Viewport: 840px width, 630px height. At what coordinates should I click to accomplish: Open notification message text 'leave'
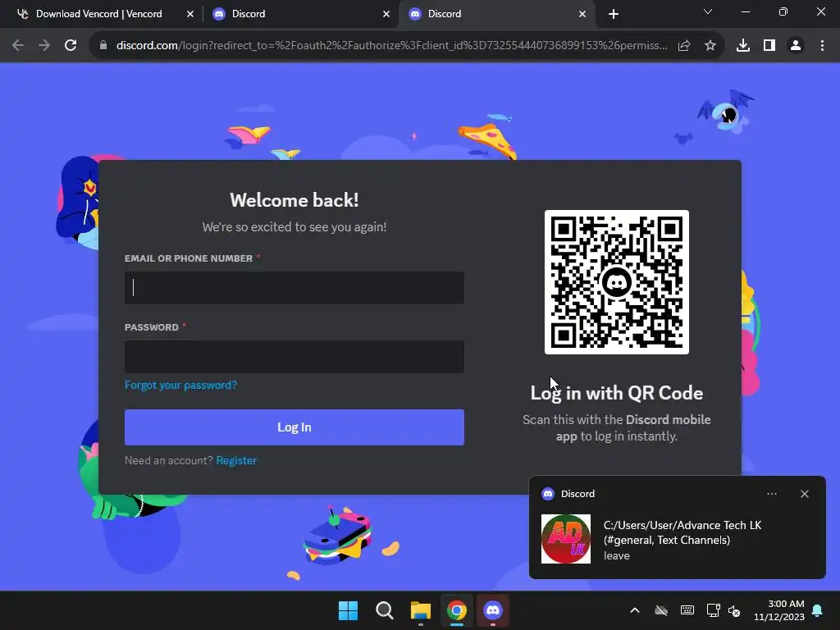pos(617,555)
